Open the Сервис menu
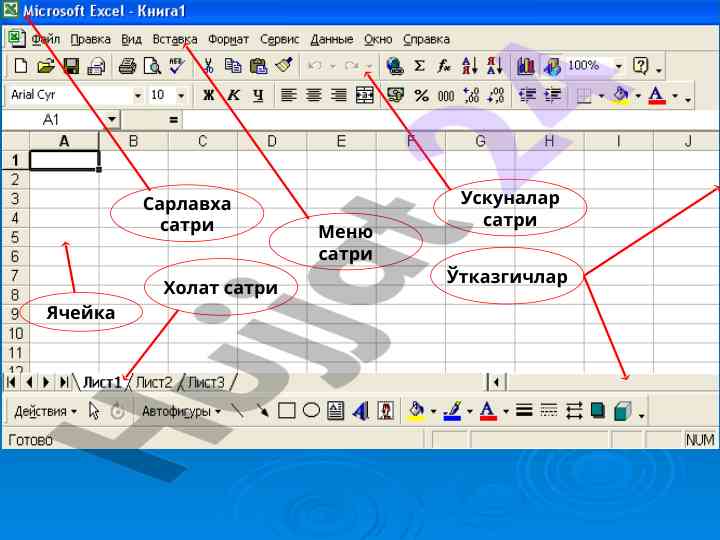This screenshot has height=540, width=720. click(x=279, y=39)
